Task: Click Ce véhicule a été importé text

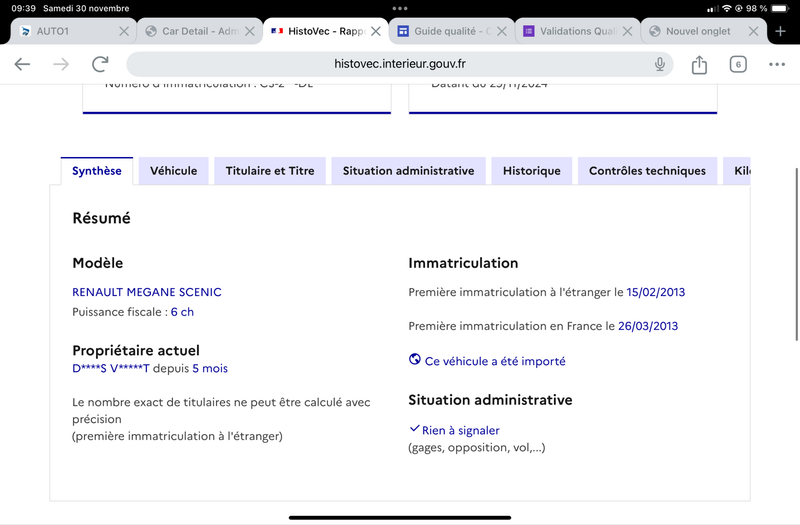Action: pos(495,361)
